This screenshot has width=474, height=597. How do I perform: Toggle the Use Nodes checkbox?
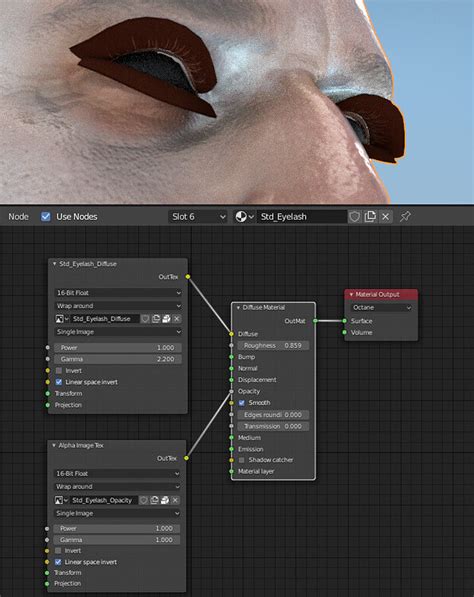coord(46,217)
